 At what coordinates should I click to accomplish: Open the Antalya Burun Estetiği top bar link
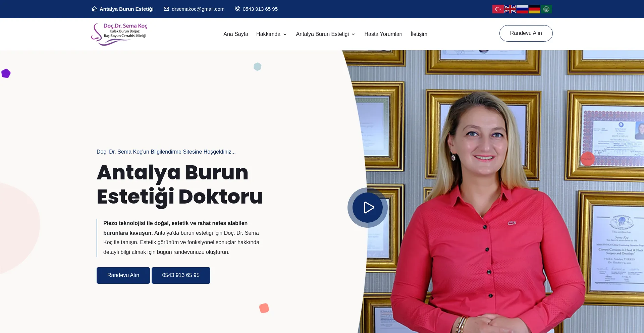126,9
